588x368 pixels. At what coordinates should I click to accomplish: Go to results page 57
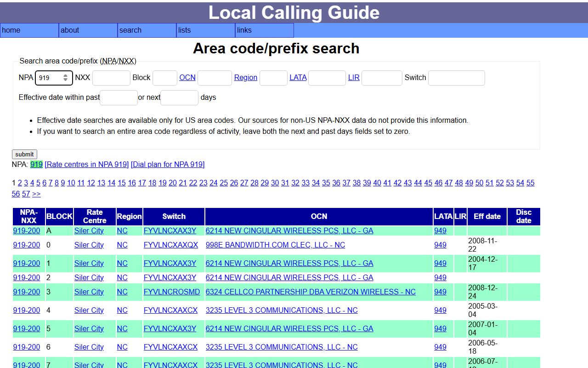[26, 194]
